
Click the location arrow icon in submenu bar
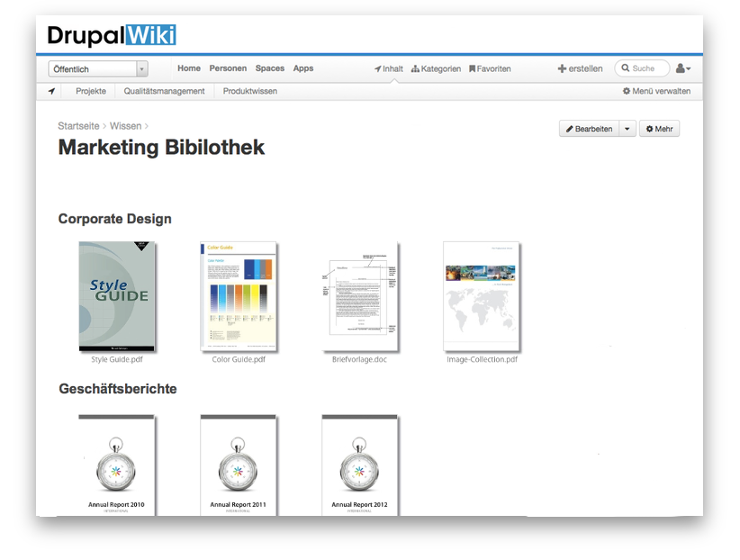(x=52, y=91)
